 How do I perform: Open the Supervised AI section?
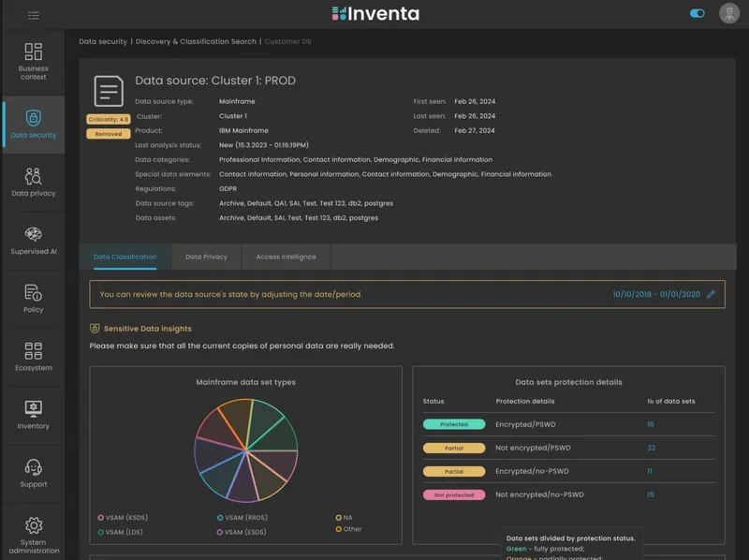coord(34,240)
